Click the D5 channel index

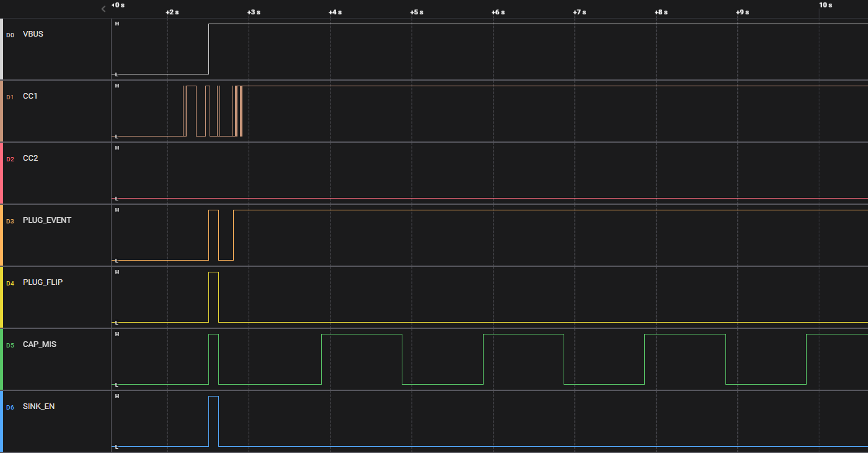point(10,345)
